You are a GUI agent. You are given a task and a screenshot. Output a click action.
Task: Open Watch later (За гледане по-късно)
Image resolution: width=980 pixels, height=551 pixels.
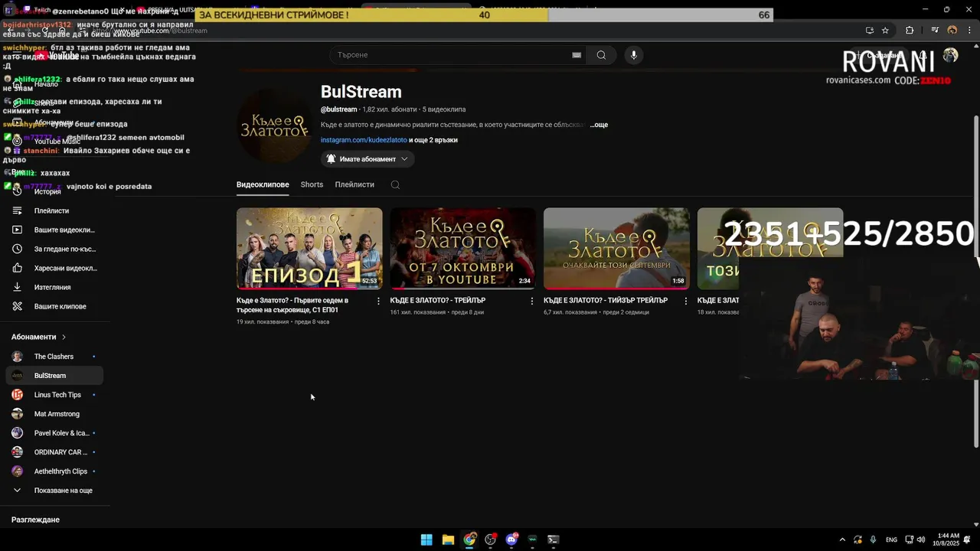tap(54, 249)
